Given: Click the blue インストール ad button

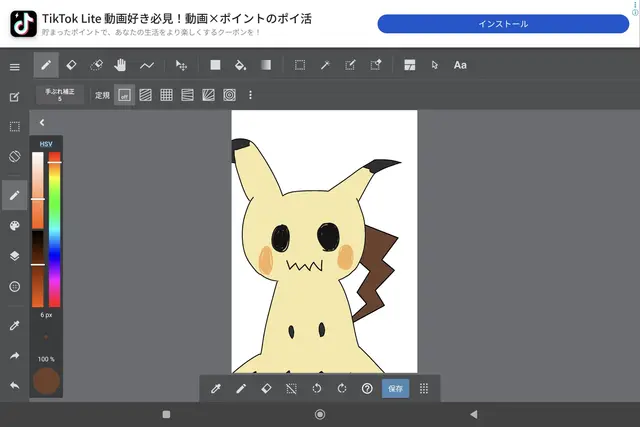Looking at the screenshot, I should point(503,24).
